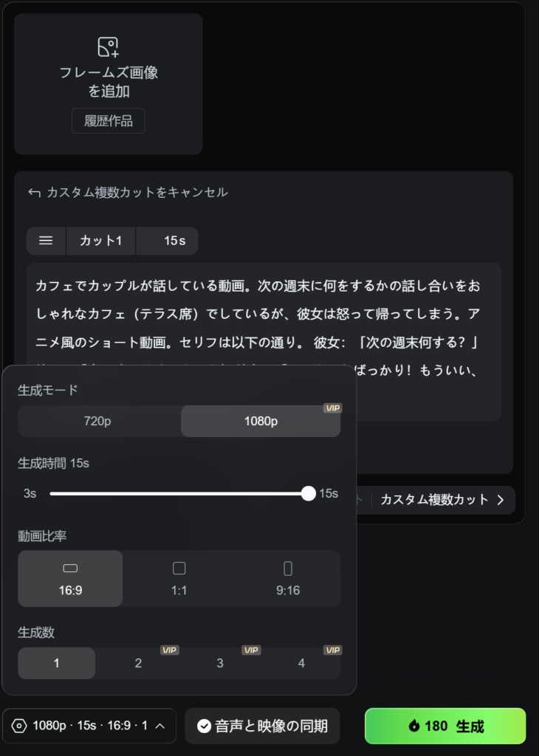Click the flame icon on the 生成 button
Viewport: 539px width, 756px height.
[x=413, y=726]
